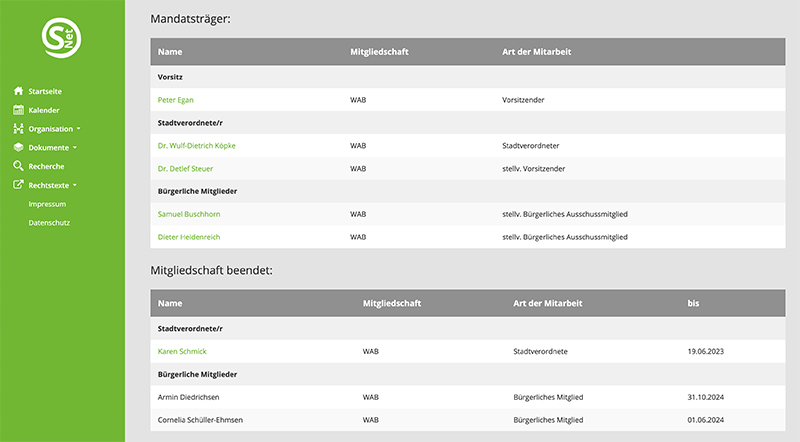Collapse the Rechtstexte submenu arrow
The height and width of the screenshot is (442, 800).
(75, 185)
